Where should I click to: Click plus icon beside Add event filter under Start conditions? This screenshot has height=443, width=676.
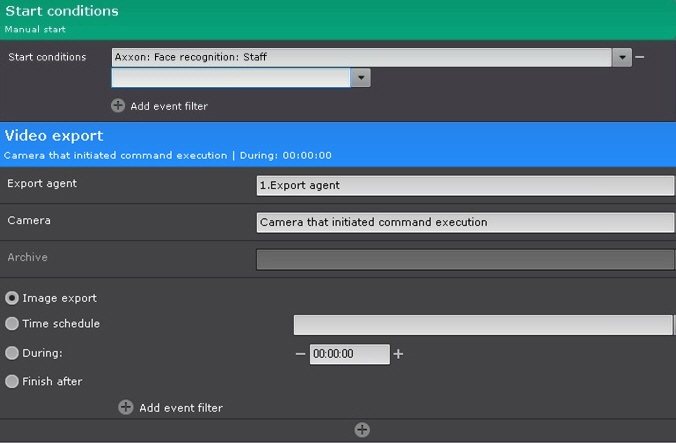point(118,106)
